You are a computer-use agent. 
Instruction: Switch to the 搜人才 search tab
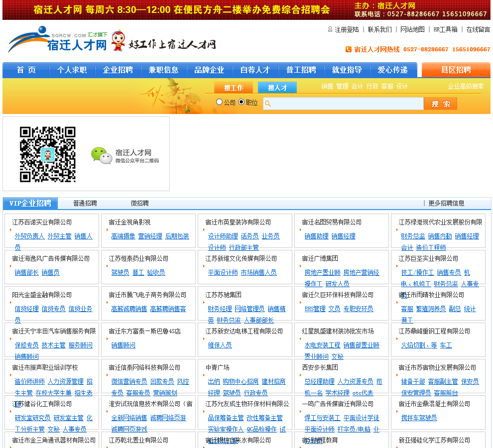coord(277,88)
